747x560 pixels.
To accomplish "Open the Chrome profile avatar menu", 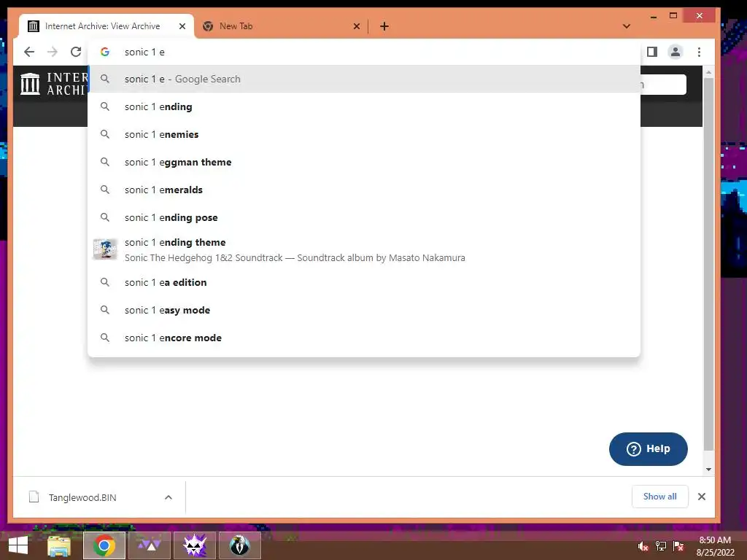I will point(675,52).
